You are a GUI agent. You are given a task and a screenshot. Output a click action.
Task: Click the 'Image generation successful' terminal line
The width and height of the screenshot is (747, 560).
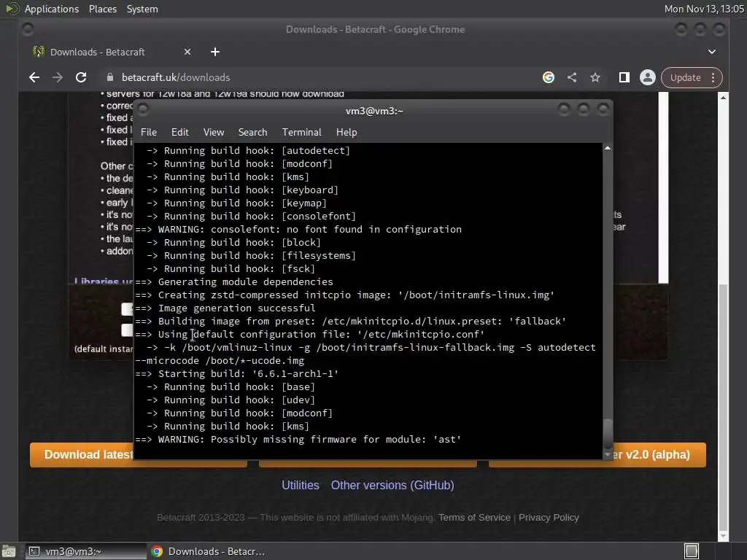[x=225, y=308]
